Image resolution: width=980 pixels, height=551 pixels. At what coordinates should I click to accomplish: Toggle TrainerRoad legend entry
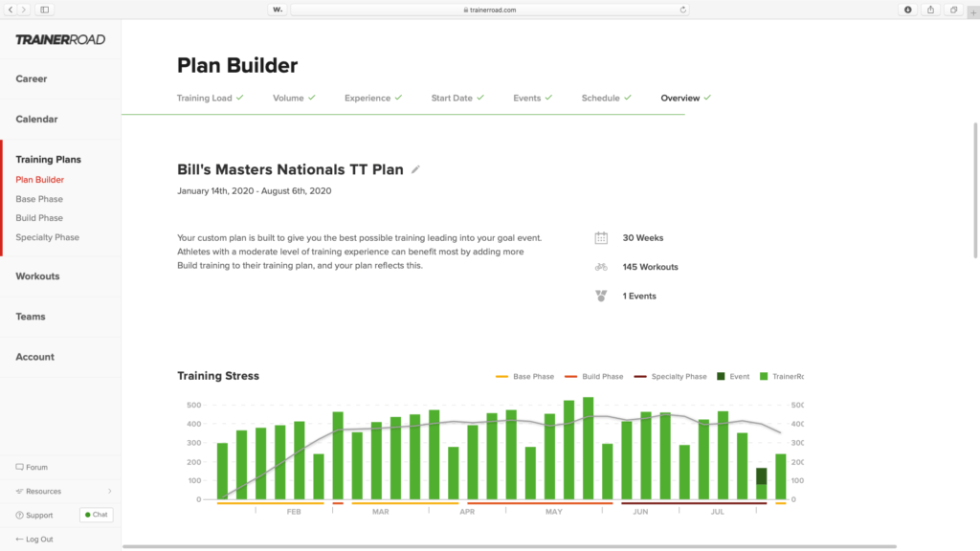coord(782,377)
